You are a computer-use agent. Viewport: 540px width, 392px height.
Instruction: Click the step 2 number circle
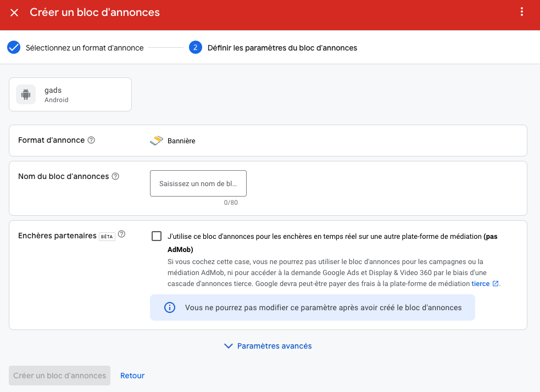195,48
